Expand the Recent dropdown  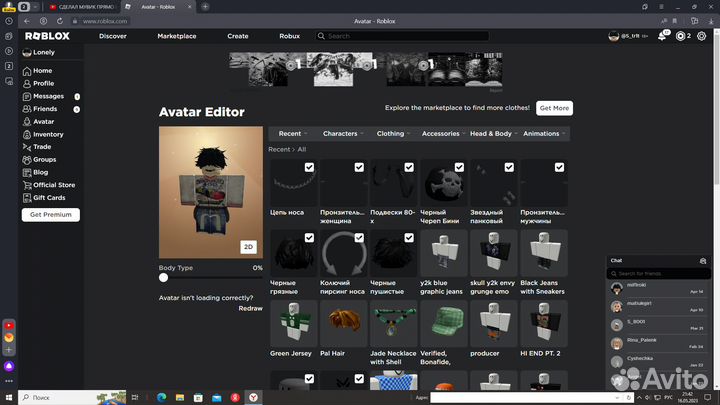point(293,133)
